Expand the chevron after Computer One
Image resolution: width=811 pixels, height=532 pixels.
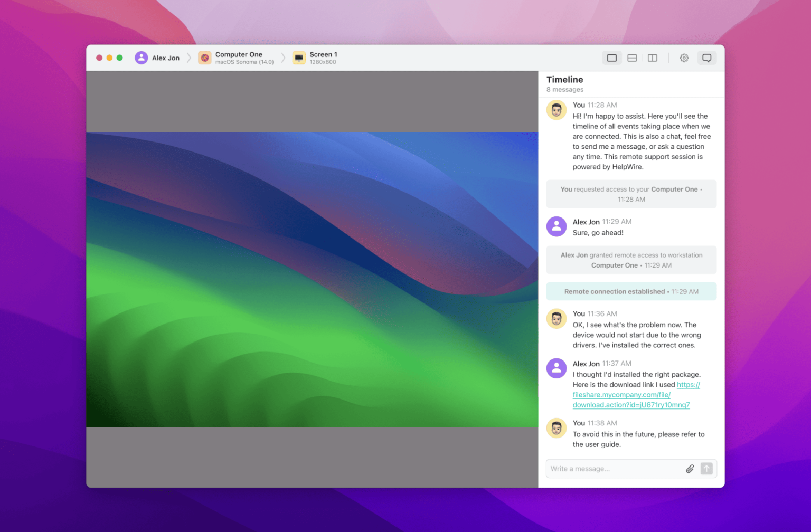284,58
